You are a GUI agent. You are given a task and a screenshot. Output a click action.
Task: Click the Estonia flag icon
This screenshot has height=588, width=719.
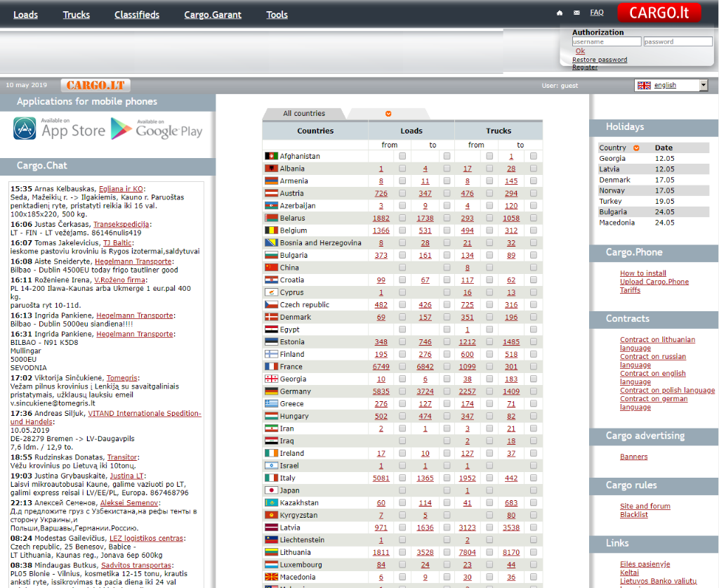[272, 341]
